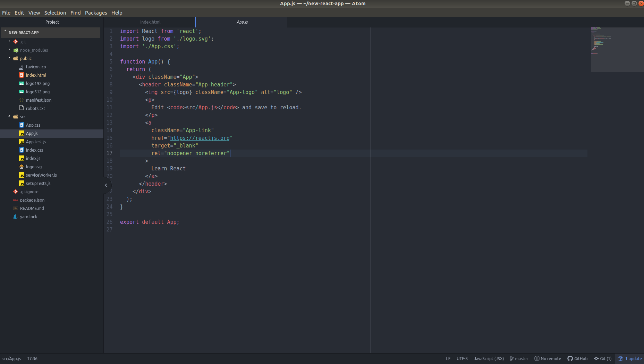Click the Project panel tab
The width and height of the screenshot is (644, 364).
52,22
